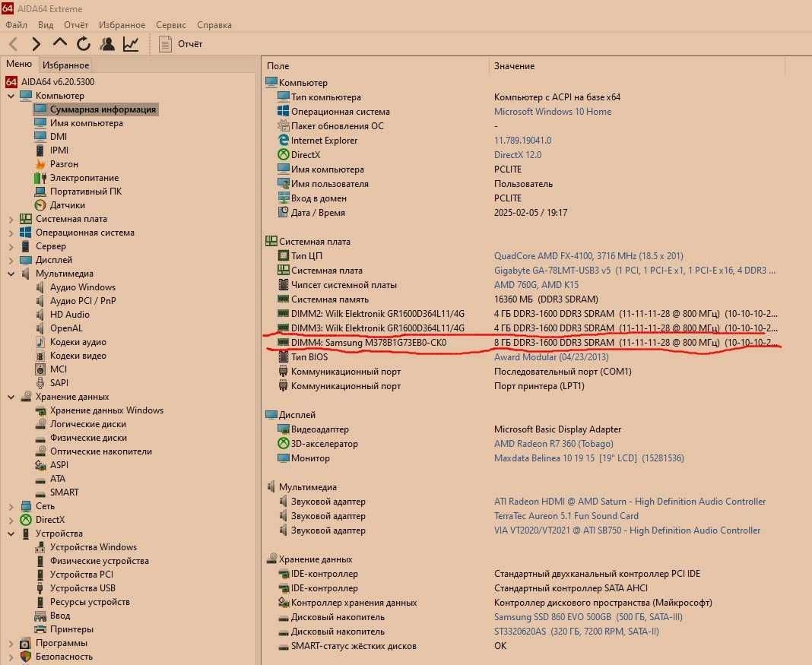
Task: Click the Электропитание battery icon
Action: pyautogui.click(x=40, y=178)
